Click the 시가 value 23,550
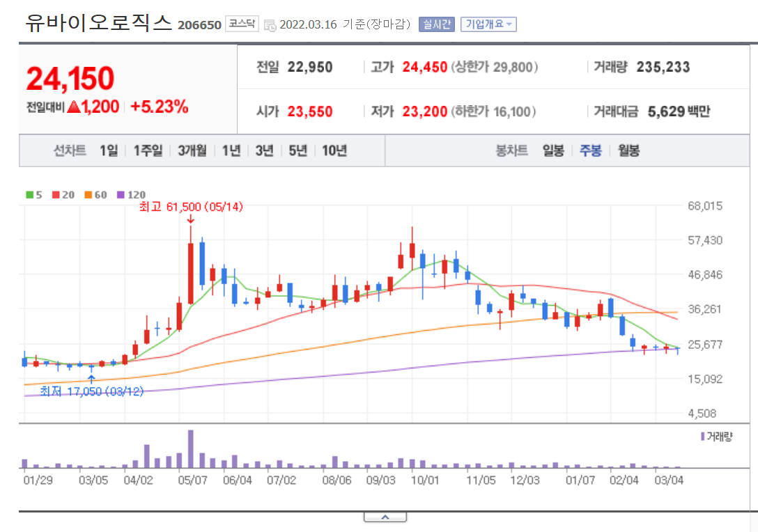The image size is (758, 532). [x=310, y=112]
